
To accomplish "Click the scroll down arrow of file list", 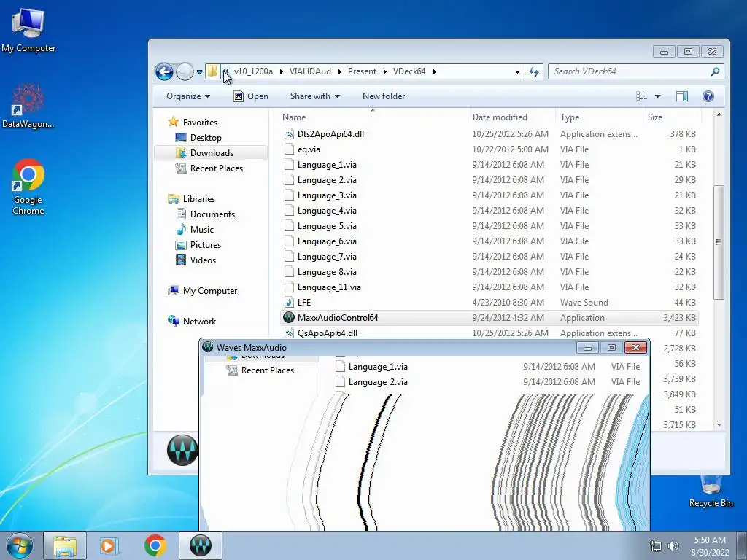I will (719, 425).
